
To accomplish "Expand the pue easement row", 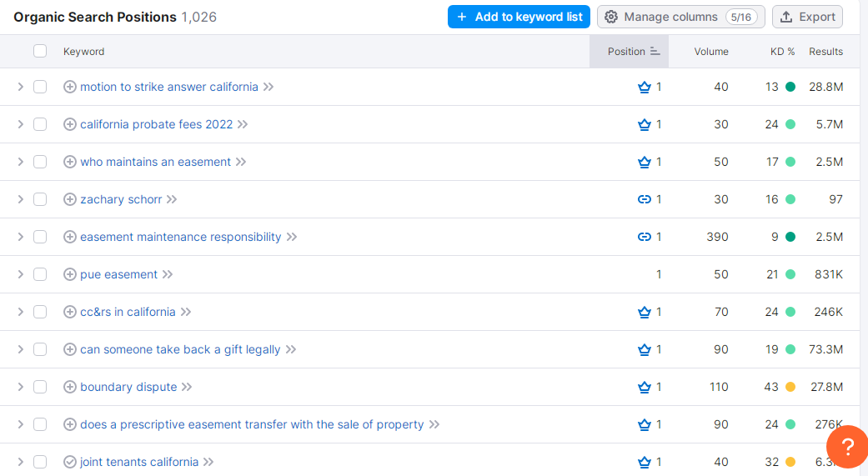I will pos(21,274).
